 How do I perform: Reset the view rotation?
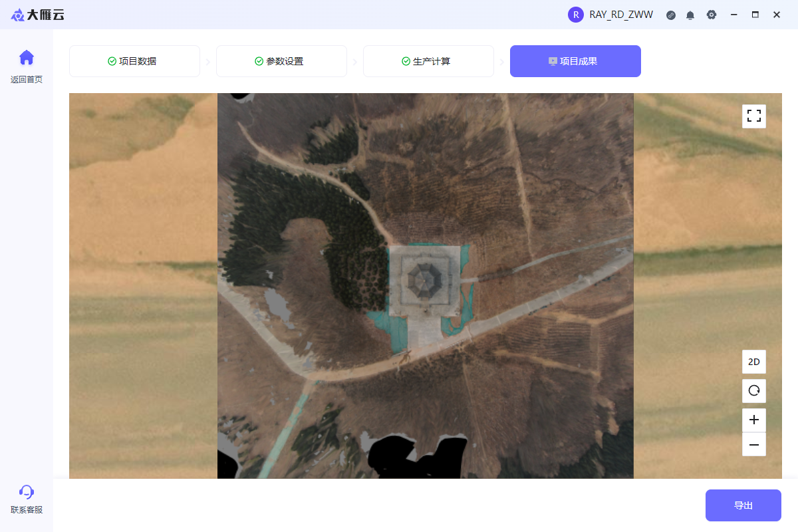point(754,391)
